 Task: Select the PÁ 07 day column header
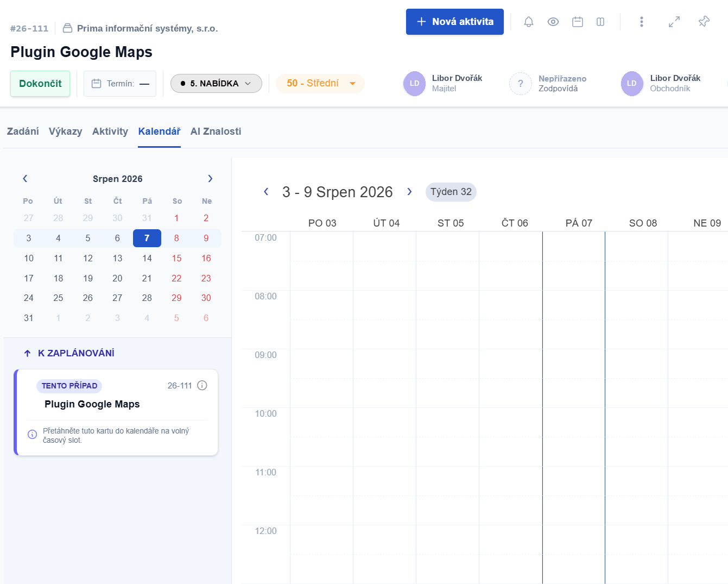coord(579,223)
